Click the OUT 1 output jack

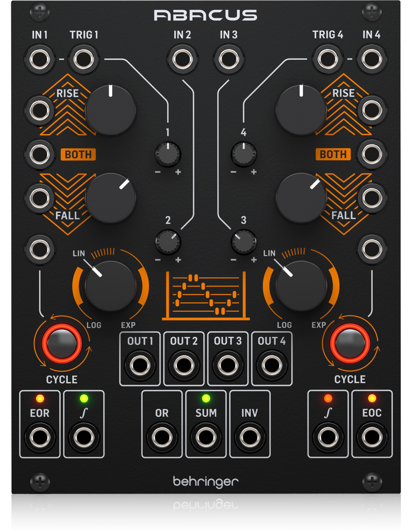point(140,365)
